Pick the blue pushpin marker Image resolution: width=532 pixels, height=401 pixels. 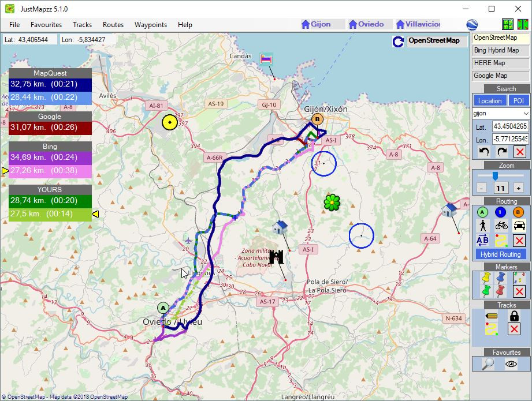coord(500,278)
